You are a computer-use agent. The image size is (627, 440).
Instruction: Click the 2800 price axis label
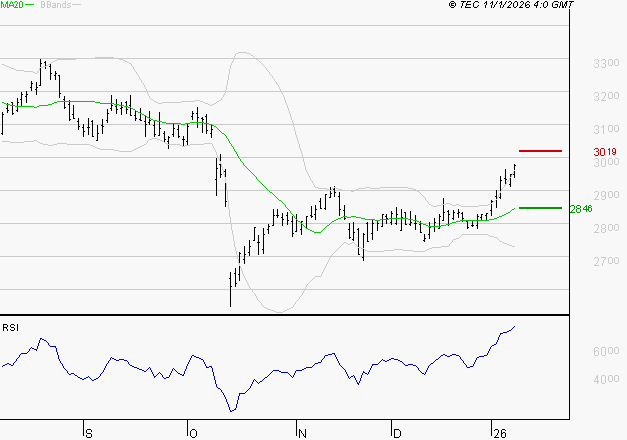point(606,228)
